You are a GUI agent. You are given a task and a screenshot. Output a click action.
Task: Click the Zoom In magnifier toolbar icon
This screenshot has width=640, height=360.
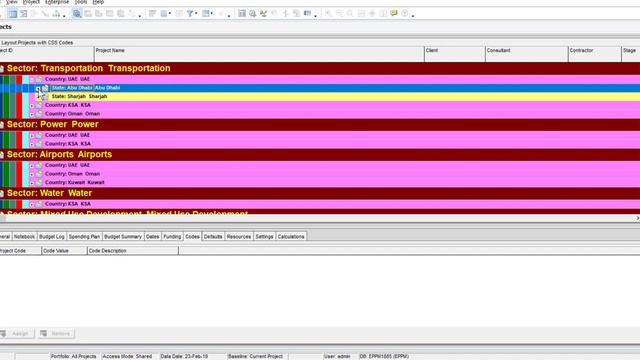click(328, 13)
